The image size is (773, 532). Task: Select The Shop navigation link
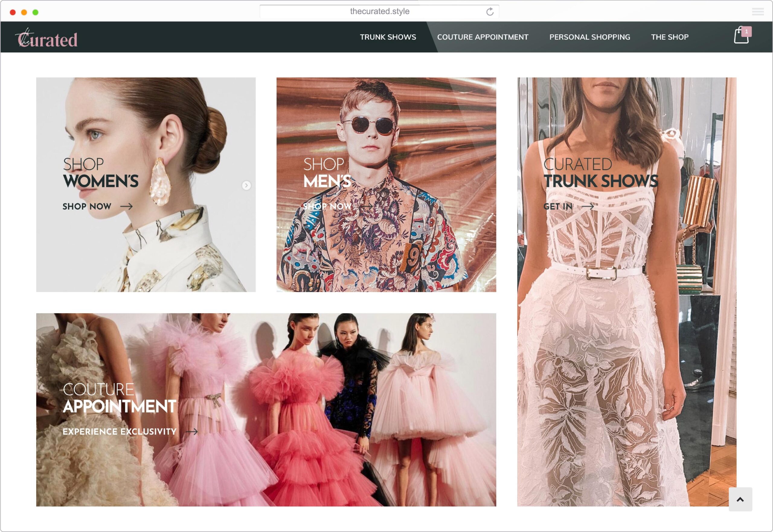(x=670, y=37)
